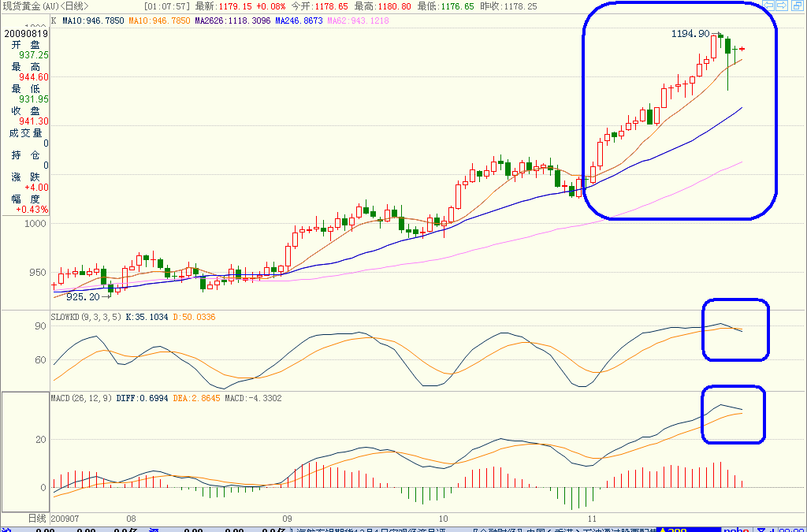Select the MA2626:1118.3096 indicator label
Screen dimensions: 807x532
point(232,21)
